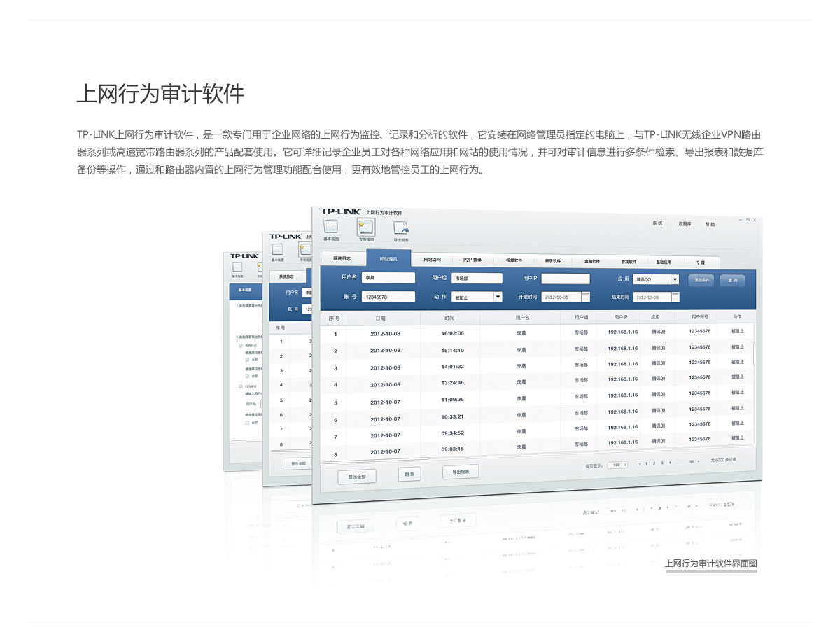
Task: Select the row with time 15:14:10
Action: (x=537, y=349)
